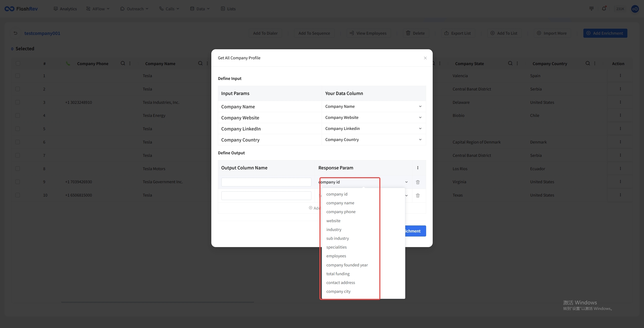Click trash icon on second output row

418,196
